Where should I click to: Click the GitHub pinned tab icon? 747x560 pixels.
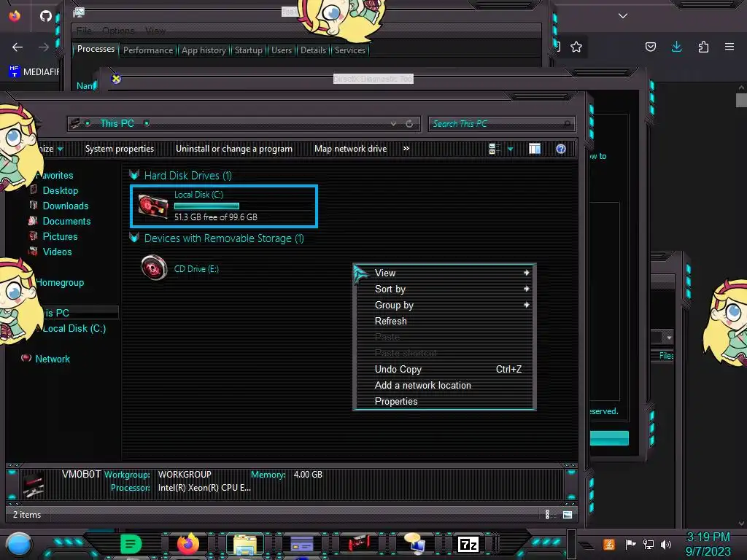coord(46,16)
